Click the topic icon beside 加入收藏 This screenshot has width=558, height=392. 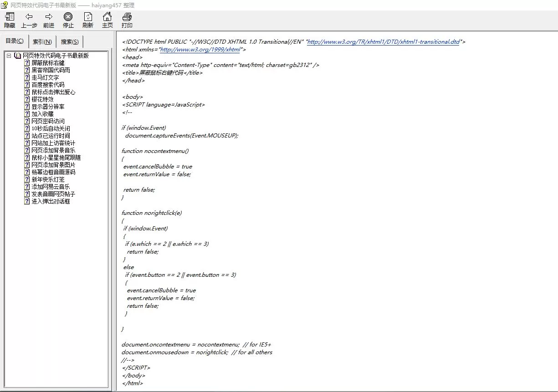click(x=27, y=114)
